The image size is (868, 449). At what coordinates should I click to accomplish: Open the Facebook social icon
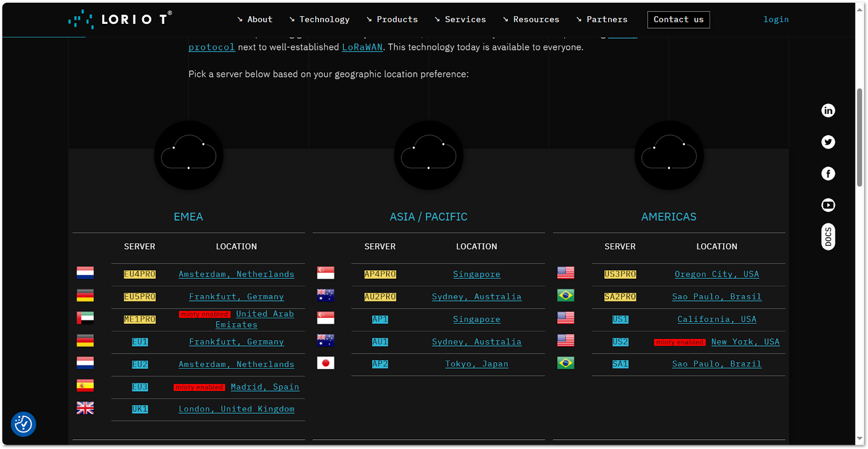[x=828, y=174]
